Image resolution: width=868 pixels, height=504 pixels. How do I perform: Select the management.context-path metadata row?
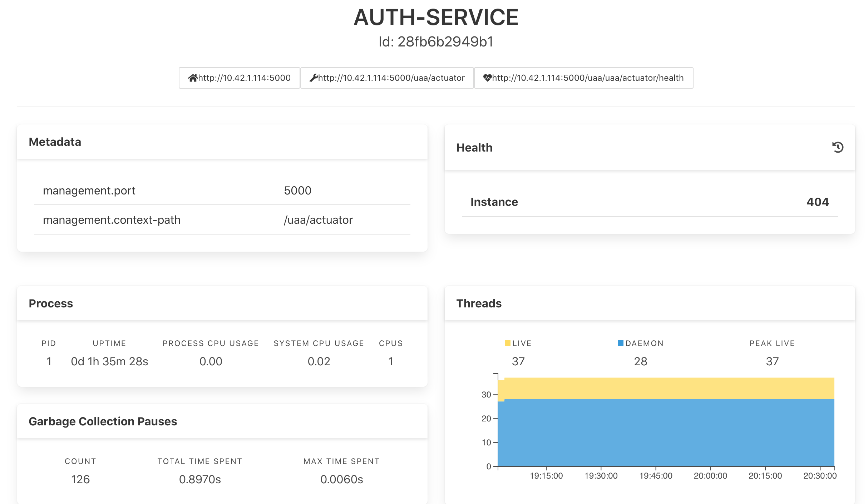112,220
